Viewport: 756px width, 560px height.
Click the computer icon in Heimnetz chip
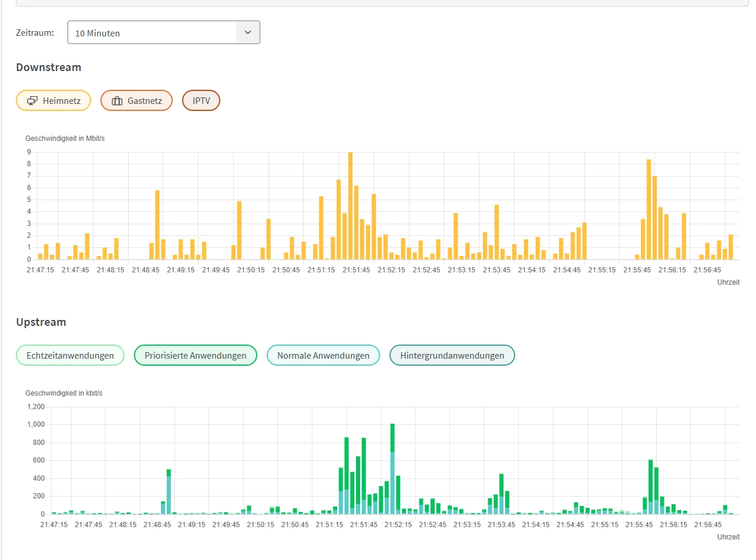pos(32,101)
